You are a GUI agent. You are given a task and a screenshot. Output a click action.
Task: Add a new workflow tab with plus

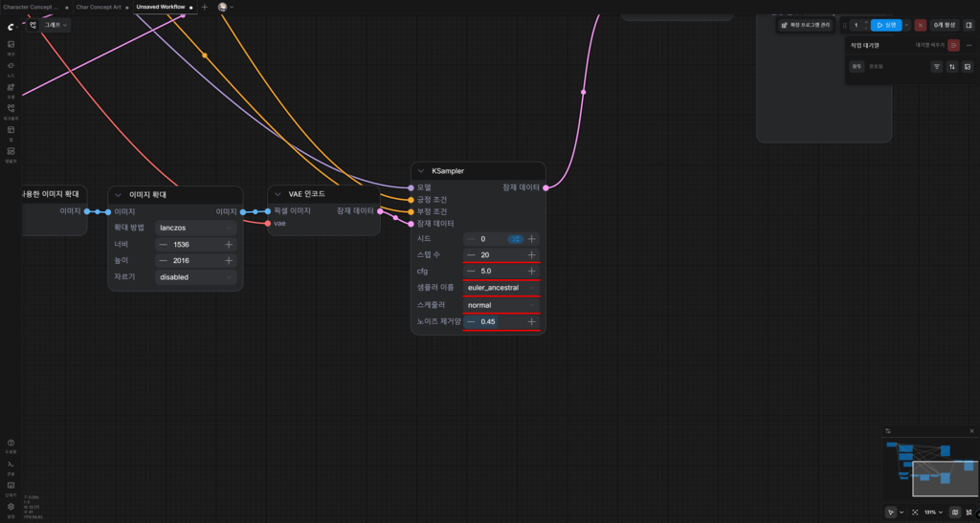(205, 7)
